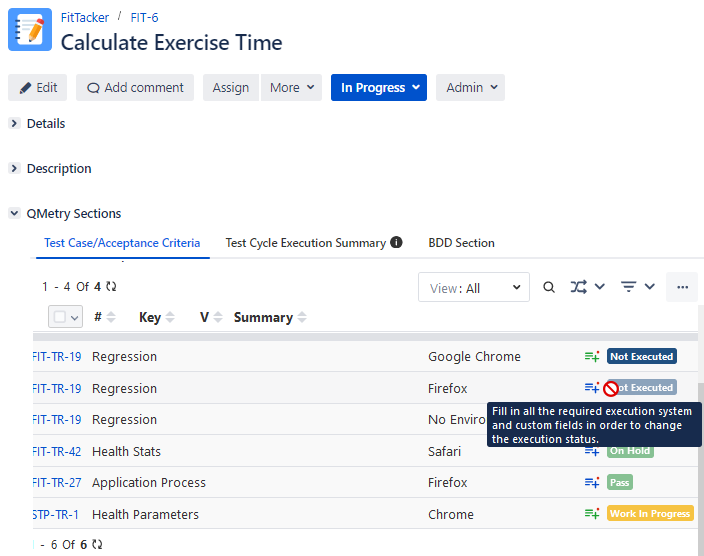Click the Calculate Exercise Time title
Screen dimensions: 704x556
(x=172, y=43)
